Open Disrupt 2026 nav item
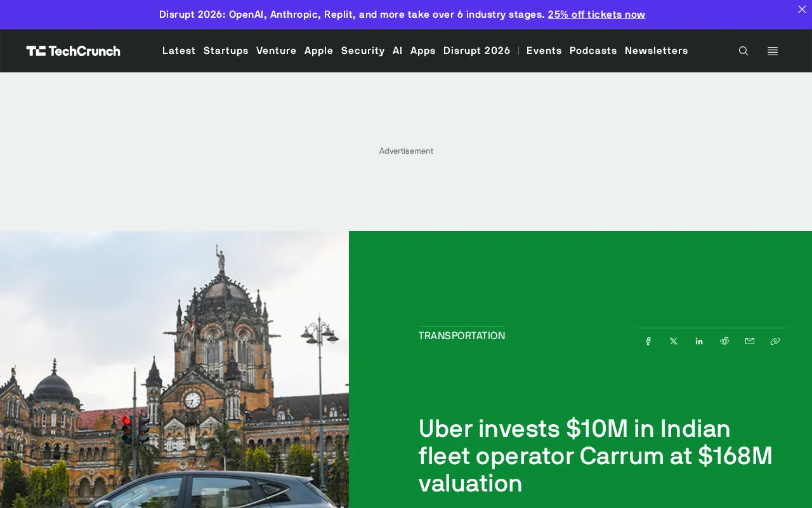Viewport: 812px width, 508px height. 477,51
